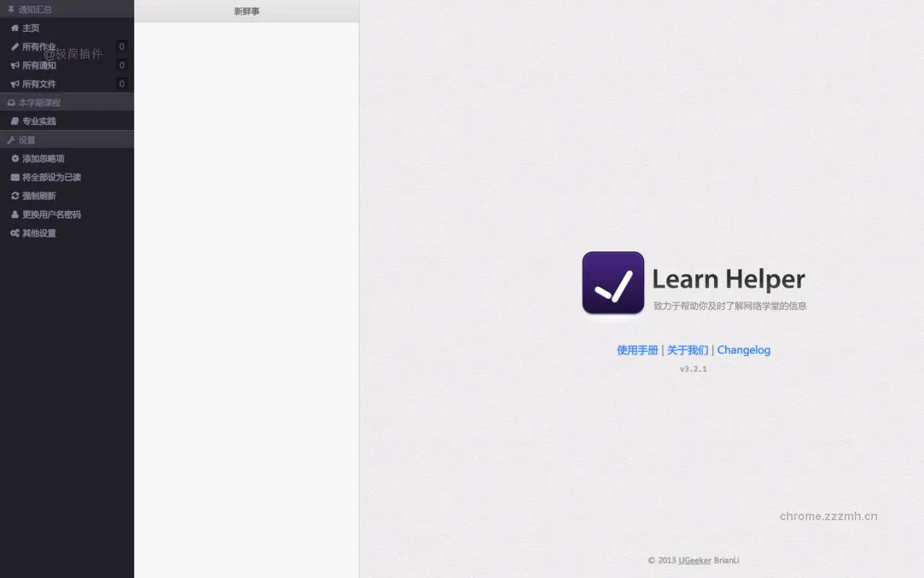Open the 主页 home page
The width and height of the screenshot is (924, 578).
tap(30, 28)
